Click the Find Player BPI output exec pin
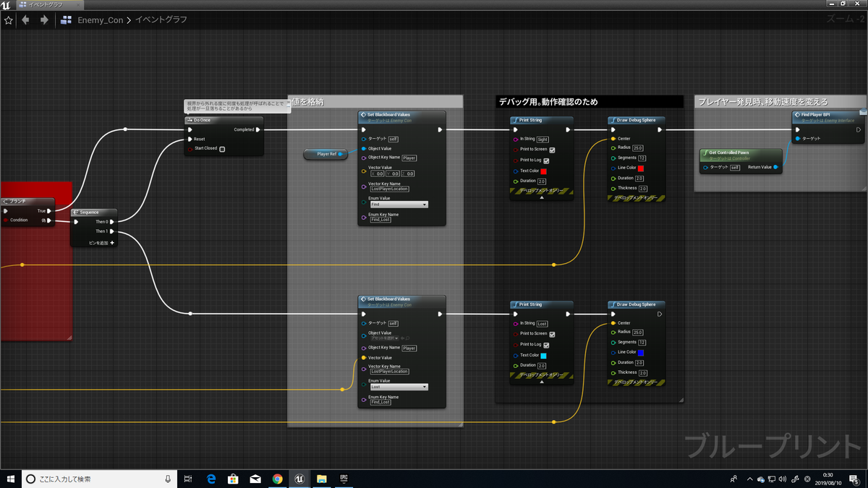This screenshot has width=868, height=488. [x=858, y=129]
